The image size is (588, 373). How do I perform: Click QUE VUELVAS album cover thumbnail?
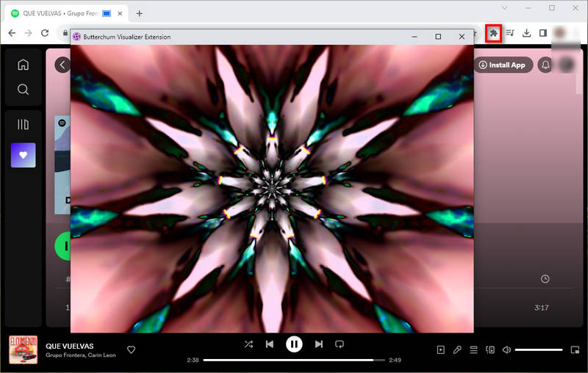coord(24,350)
